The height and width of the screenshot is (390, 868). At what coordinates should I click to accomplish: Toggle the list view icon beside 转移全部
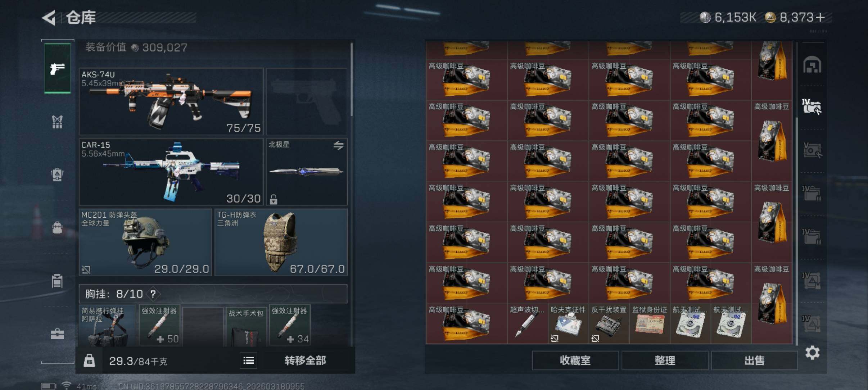[x=248, y=360]
